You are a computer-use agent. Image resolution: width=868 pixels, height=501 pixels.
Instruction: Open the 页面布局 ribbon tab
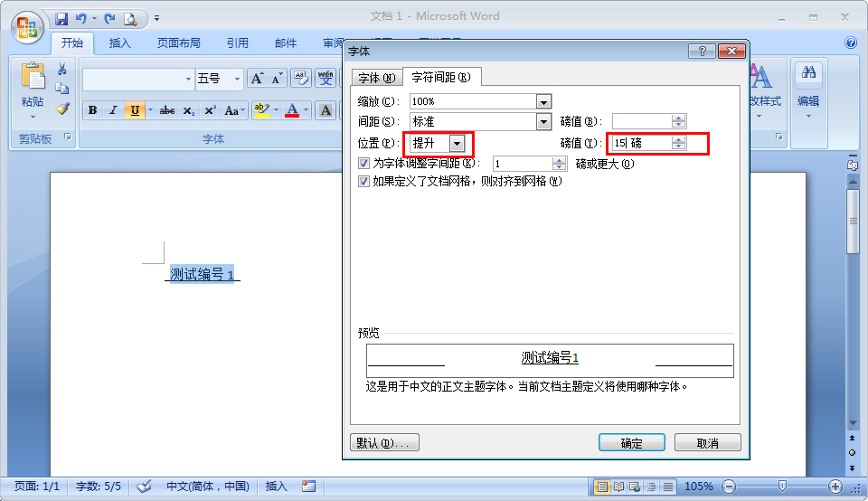click(x=178, y=43)
